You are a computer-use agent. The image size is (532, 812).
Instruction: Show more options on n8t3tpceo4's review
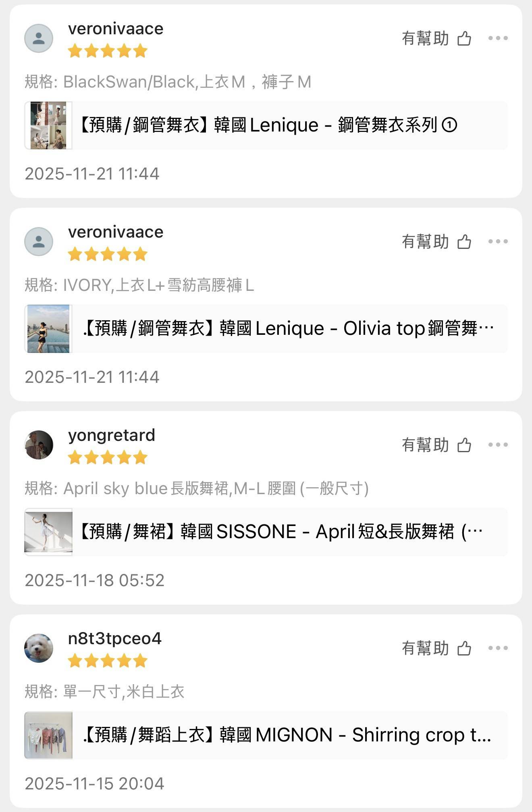click(498, 648)
